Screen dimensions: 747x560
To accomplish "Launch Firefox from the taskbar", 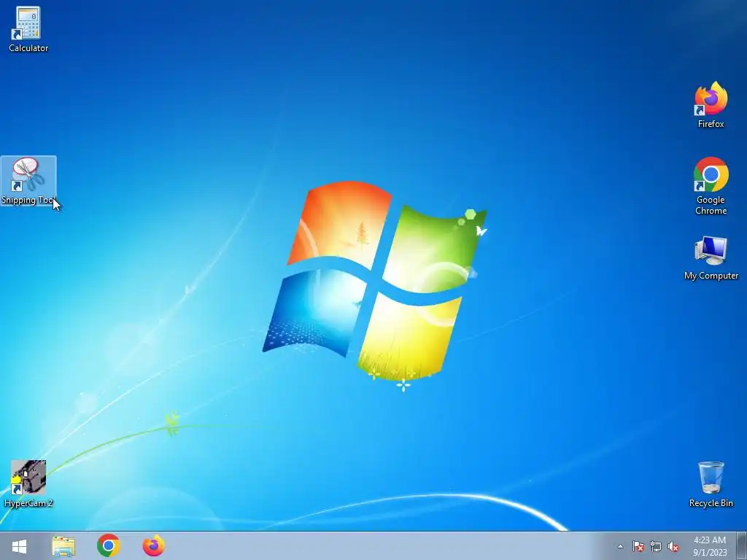I will pyautogui.click(x=153, y=545).
